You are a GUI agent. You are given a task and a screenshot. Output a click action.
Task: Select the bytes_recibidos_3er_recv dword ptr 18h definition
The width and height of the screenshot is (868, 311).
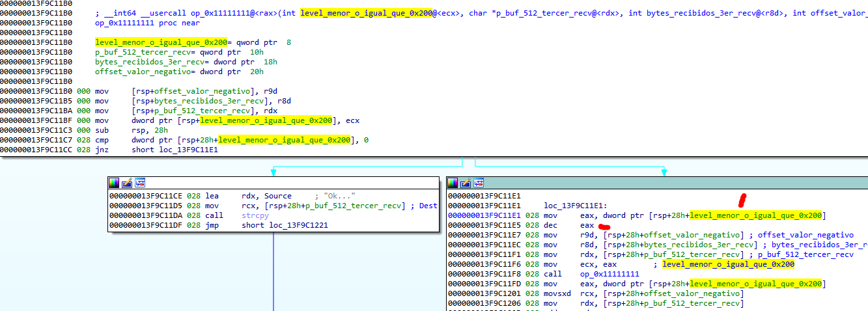click(x=186, y=62)
